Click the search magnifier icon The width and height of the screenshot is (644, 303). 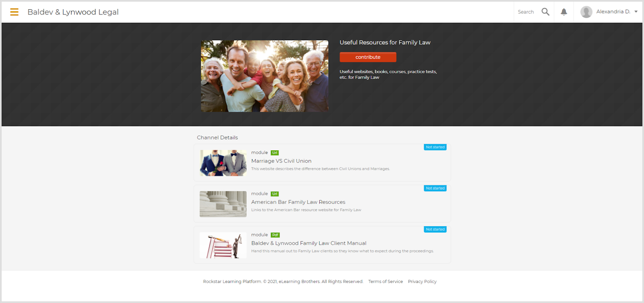coord(545,12)
